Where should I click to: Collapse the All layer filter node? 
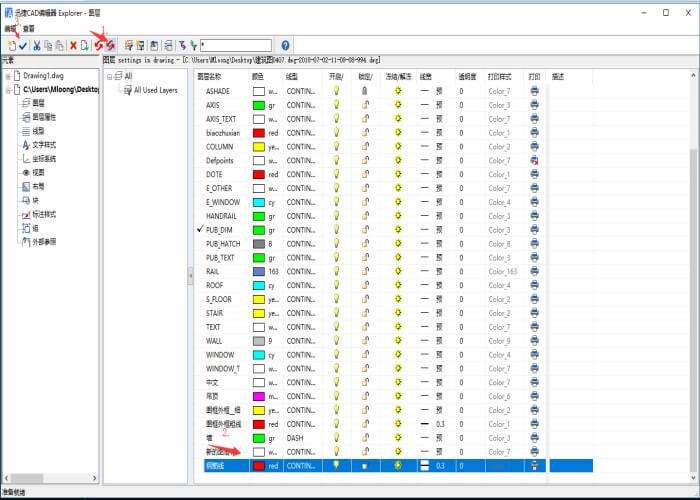click(x=109, y=76)
